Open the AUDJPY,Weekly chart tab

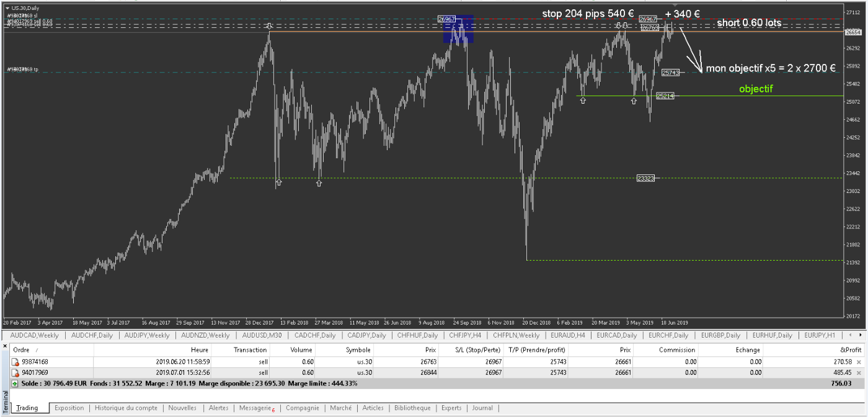coord(147,336)
